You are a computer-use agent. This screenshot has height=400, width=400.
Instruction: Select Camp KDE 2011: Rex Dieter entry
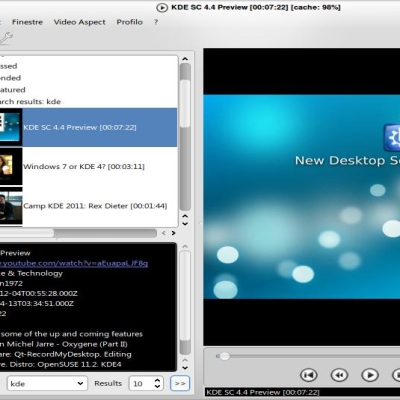click(x=88, y=206)
